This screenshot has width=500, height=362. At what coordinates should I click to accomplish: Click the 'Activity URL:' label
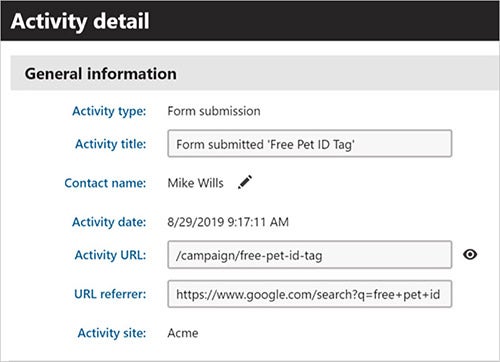pyautogui.click(x=111, y=255)
